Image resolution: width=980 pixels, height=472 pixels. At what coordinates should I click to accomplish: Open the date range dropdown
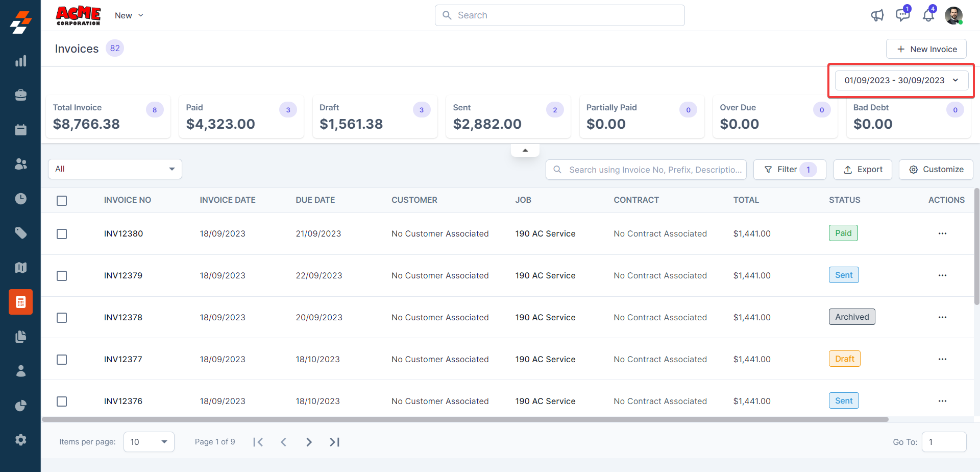[x=901, y=80]
